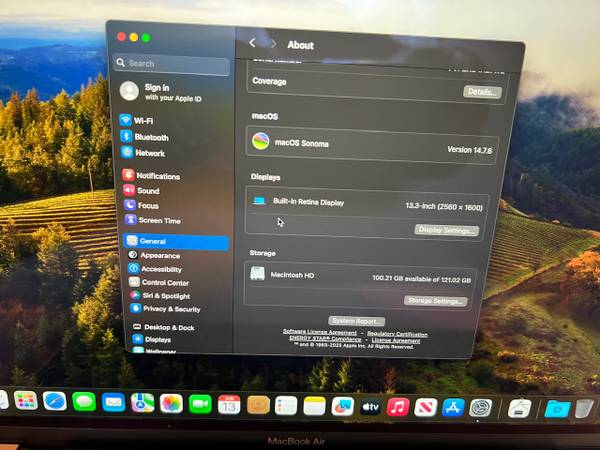
Task: Open Display Settings... button
Action: click(446, 230)
